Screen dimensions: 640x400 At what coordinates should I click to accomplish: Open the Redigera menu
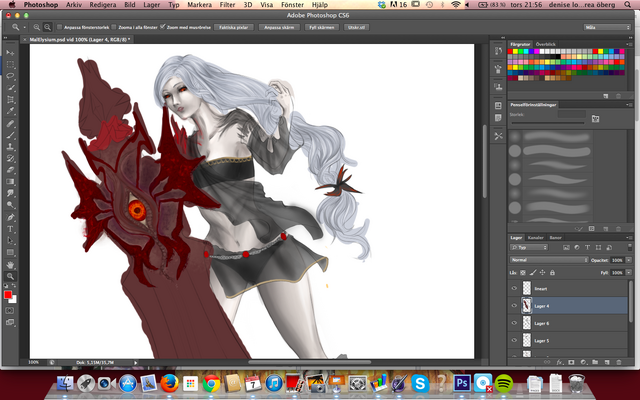click(x=104, y=5)
